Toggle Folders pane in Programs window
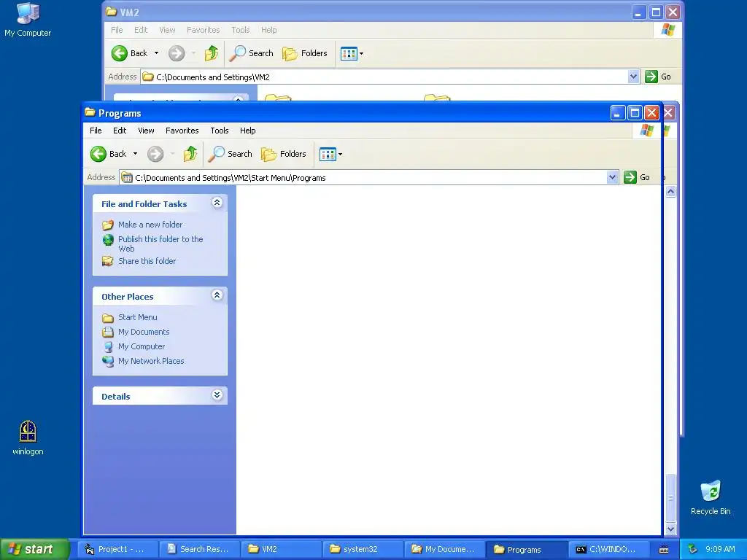 pos(284,154)
